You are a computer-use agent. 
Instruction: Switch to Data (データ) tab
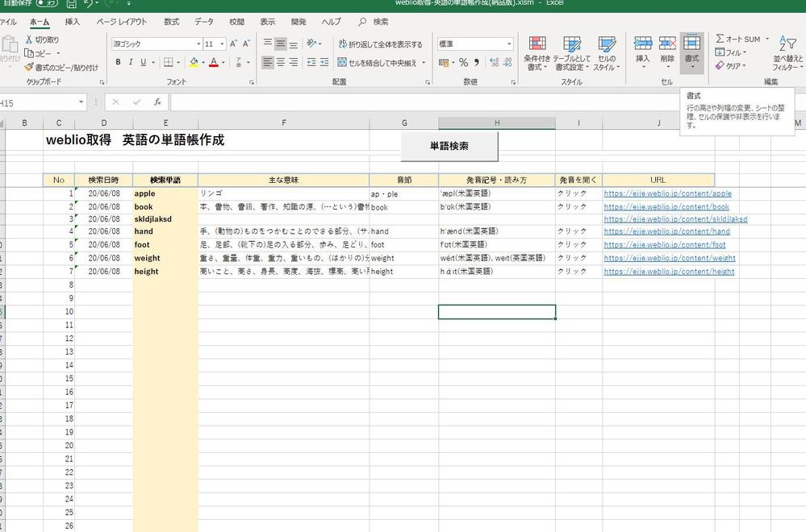[x=204, y=22]
